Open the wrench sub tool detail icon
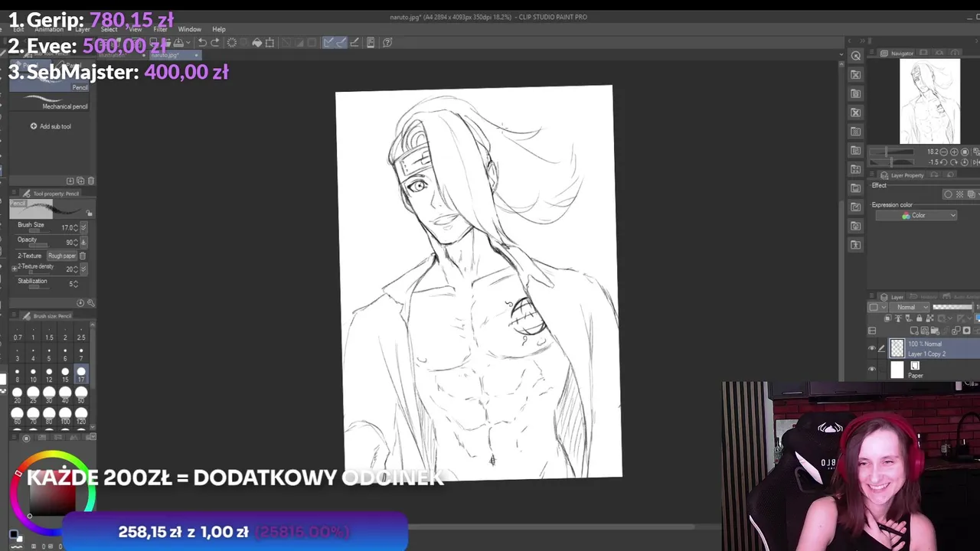980x551 pixels. [91, 303]
